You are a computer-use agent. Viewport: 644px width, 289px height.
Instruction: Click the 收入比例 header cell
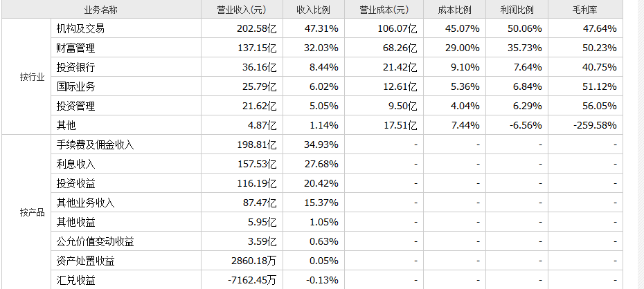click(x=313, y=10)
